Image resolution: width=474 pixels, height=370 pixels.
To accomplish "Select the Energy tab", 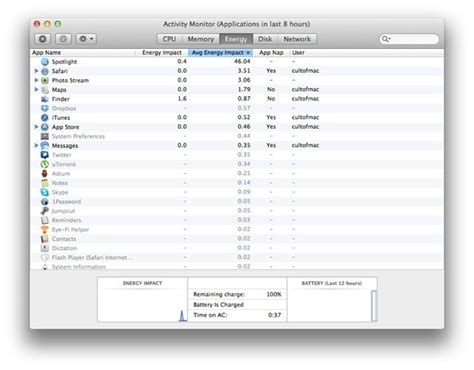I will (x=236, y=39).
